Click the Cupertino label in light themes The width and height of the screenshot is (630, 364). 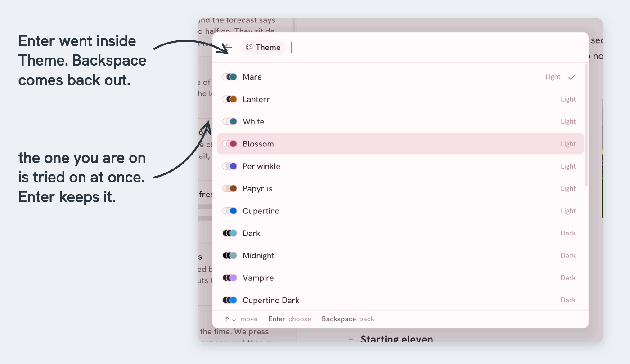[261, 211]
